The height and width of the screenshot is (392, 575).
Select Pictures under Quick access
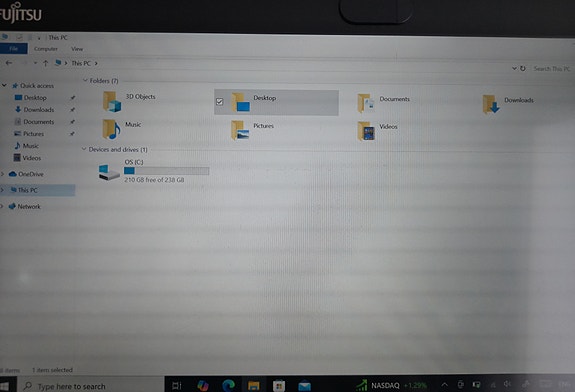pyautogui.click(x=33, y=134)
